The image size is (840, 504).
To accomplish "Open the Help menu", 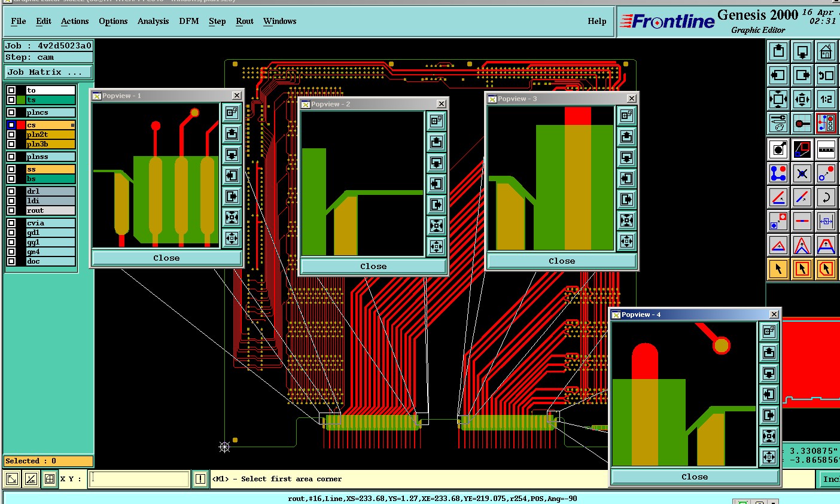I will pos(596,21).
